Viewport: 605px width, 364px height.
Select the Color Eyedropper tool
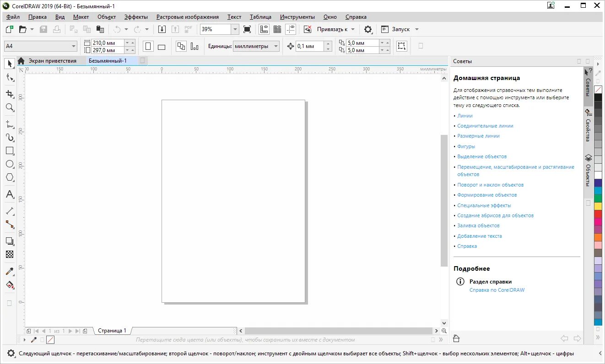[x=9, y=271]
